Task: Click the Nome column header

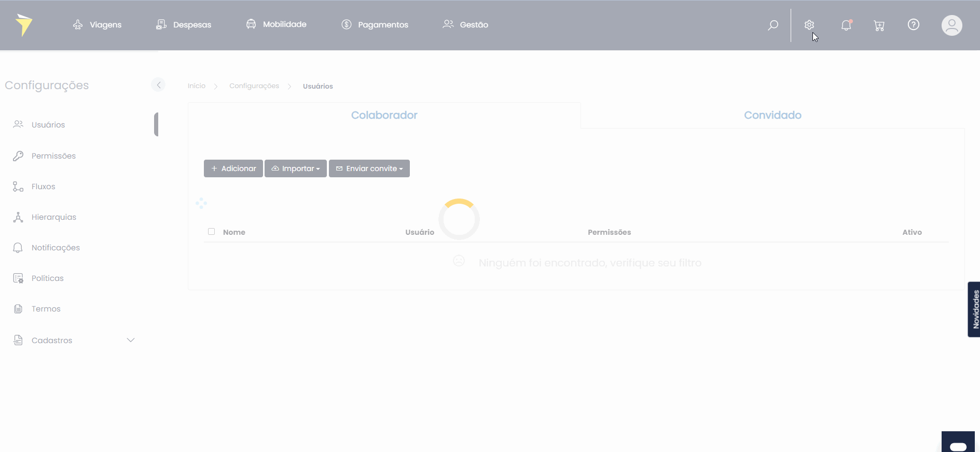Action: (234, 232)
